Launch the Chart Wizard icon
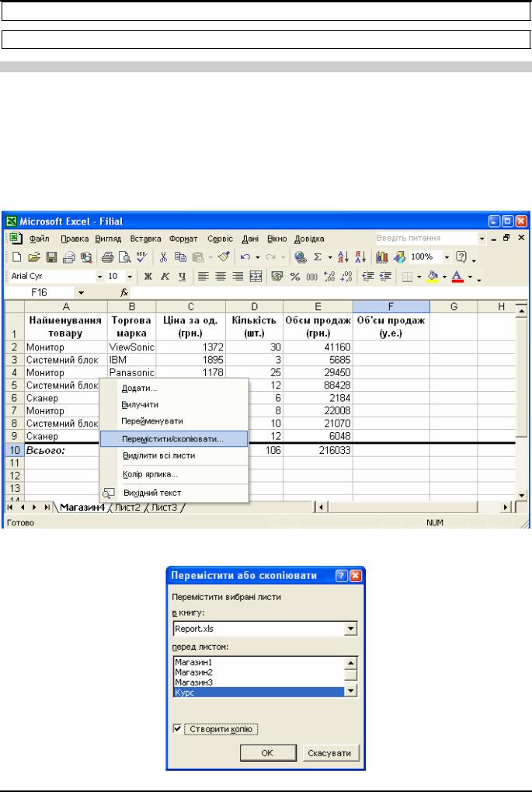The height and width of the screenshot is (792, 532). point(382,257)
